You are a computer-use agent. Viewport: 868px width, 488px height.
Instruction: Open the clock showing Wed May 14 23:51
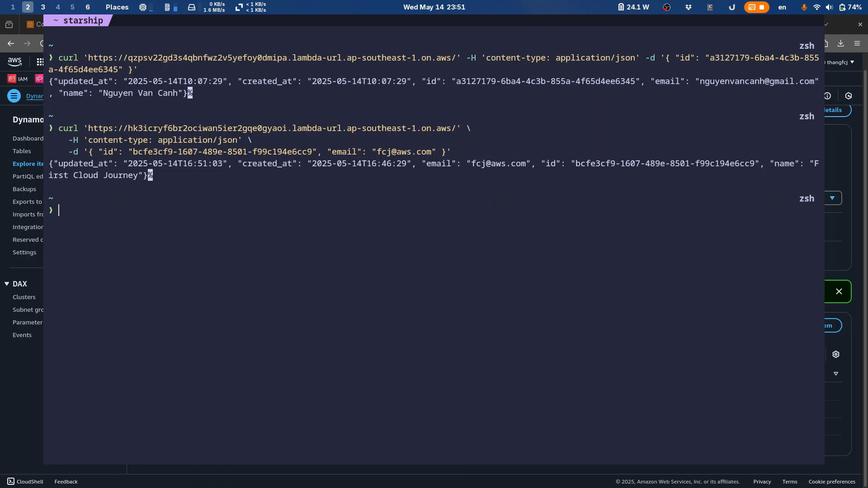pos(434,7)
